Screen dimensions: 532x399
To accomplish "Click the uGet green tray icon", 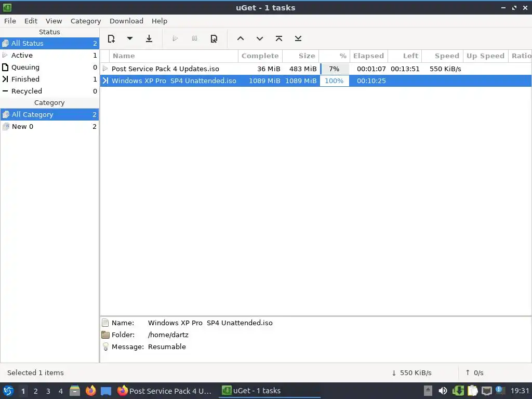I will pyautogui.click(x=458, y=391).
